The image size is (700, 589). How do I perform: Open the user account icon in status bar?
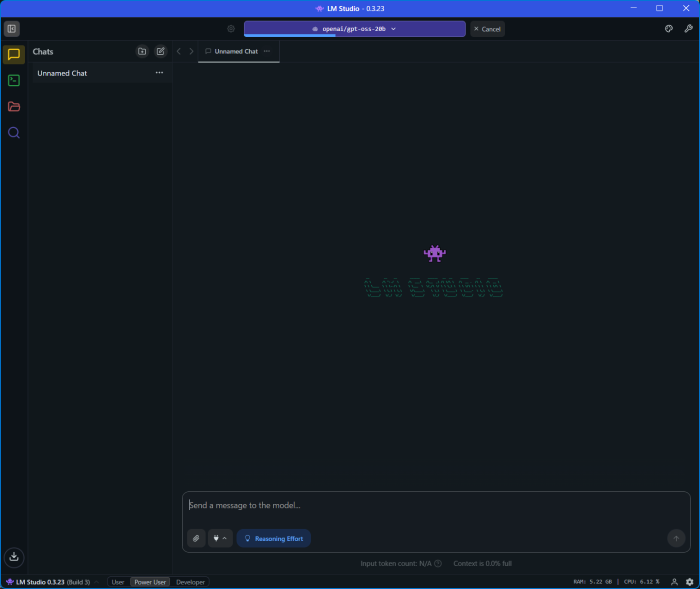[674, 582]
